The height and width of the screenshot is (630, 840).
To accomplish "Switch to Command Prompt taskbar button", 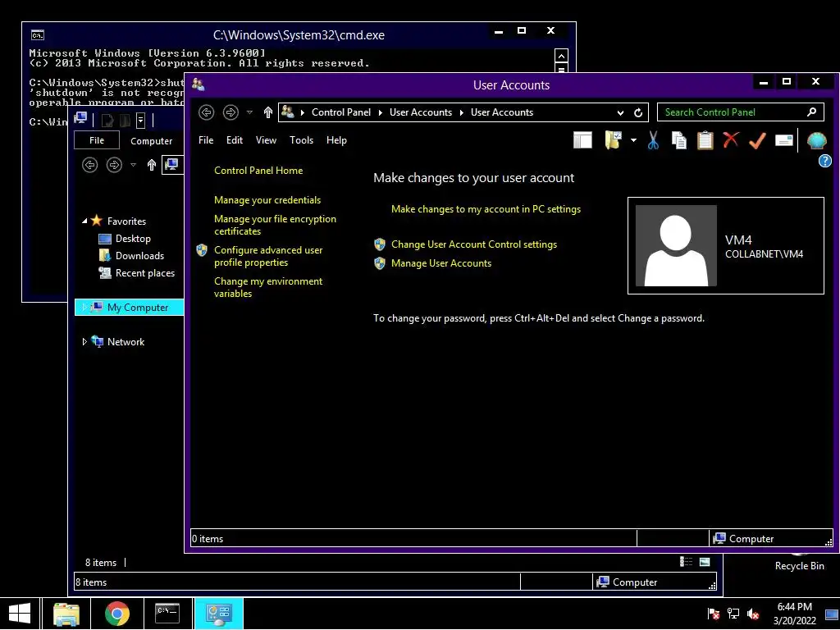I will [167, 614].
